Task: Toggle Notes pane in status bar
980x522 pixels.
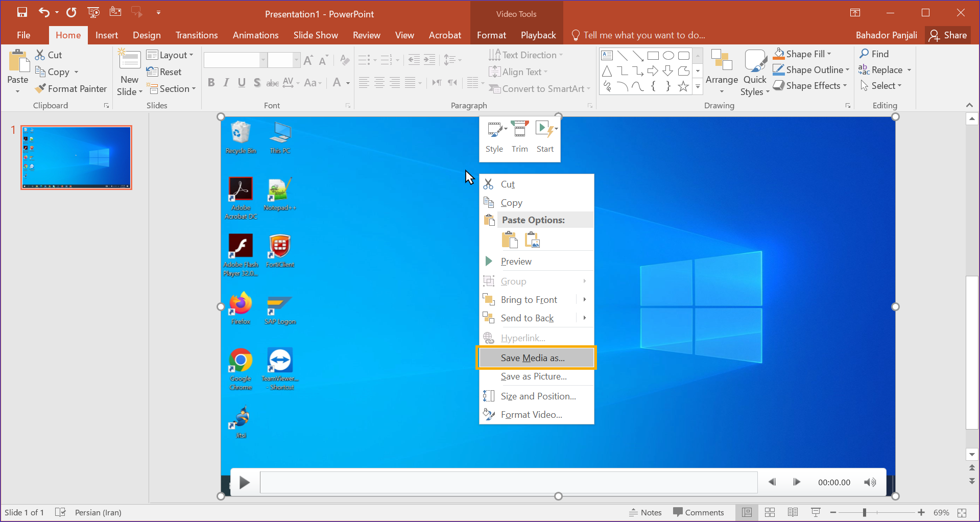Action: pyautogui.click(x=646, y=512)
